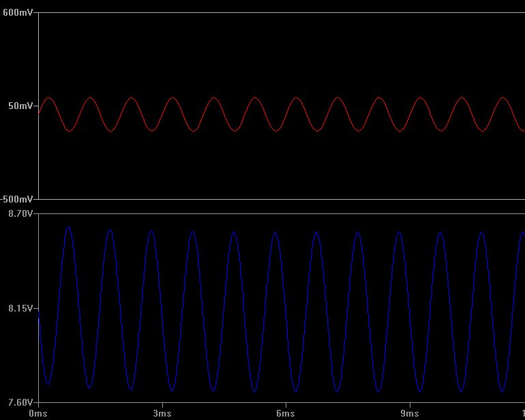This screenshot has height=420, width=525.
Task: Select the first peak of the blue waveform
Action: [68, 226]
